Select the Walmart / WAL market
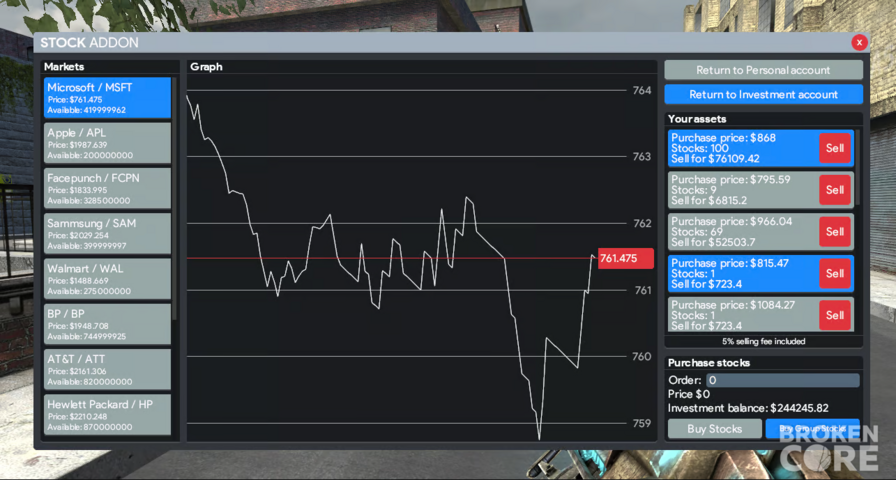Image resolution: width=896 pixels, height=480 pixels. (107, 278)
